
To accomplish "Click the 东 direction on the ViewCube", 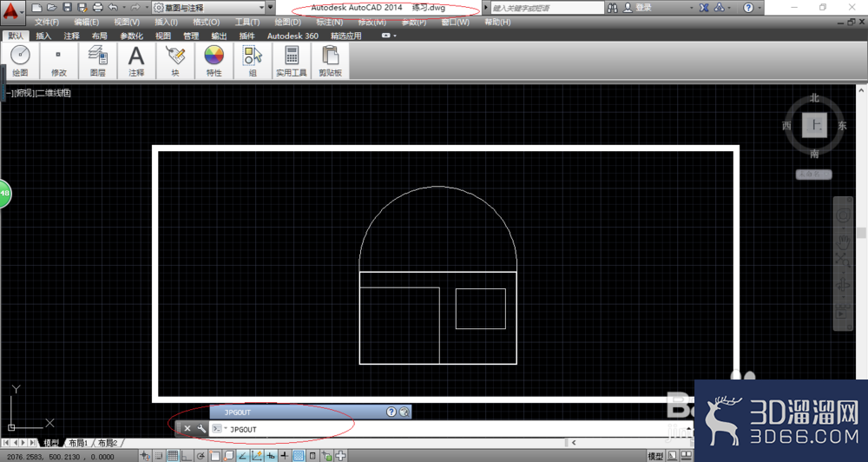I will click(842, 125).
